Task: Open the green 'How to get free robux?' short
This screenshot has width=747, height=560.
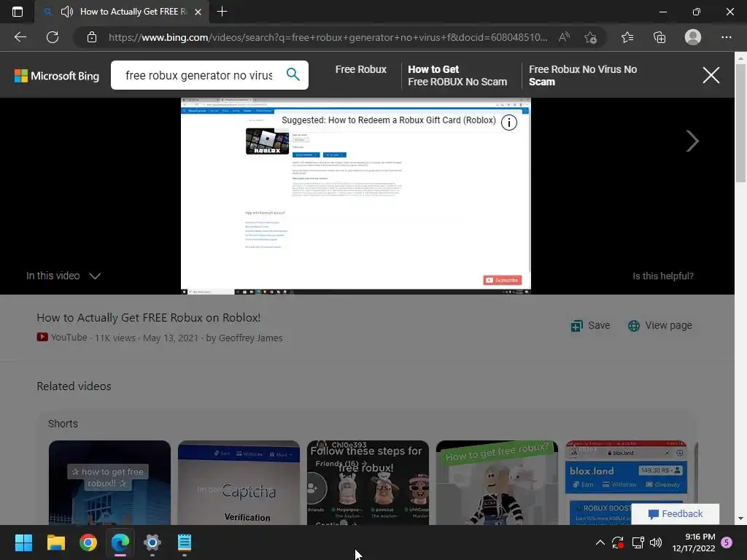Action: click(497, 483)
